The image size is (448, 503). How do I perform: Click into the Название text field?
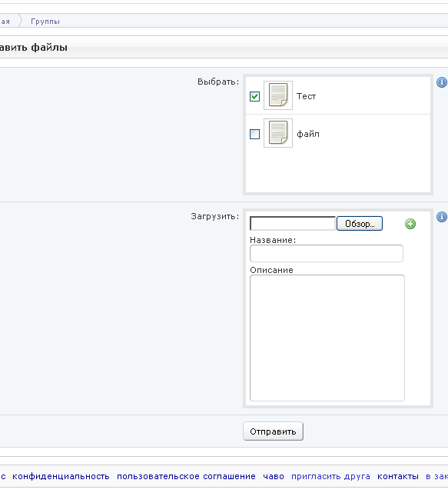[x=327, y=254]
